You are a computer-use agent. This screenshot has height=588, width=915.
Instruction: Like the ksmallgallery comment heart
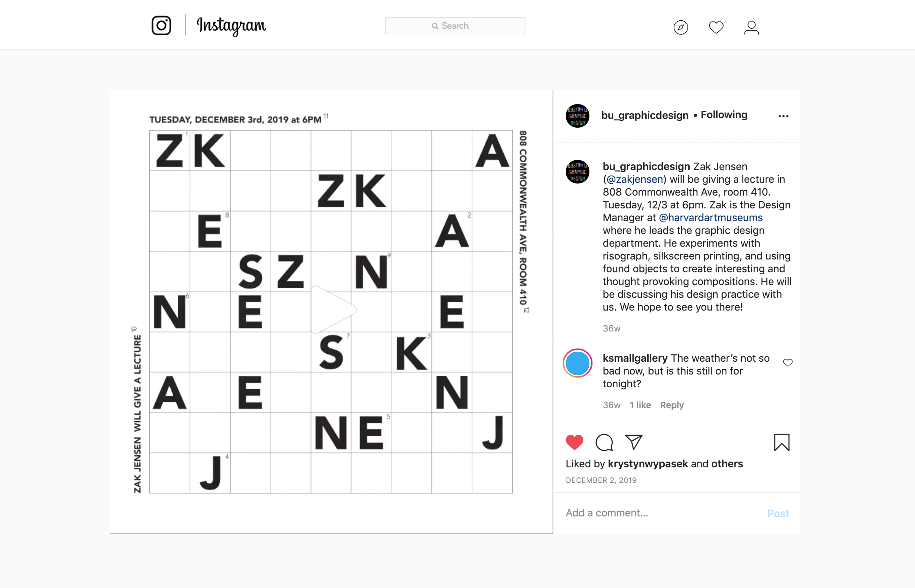(788, 363)
